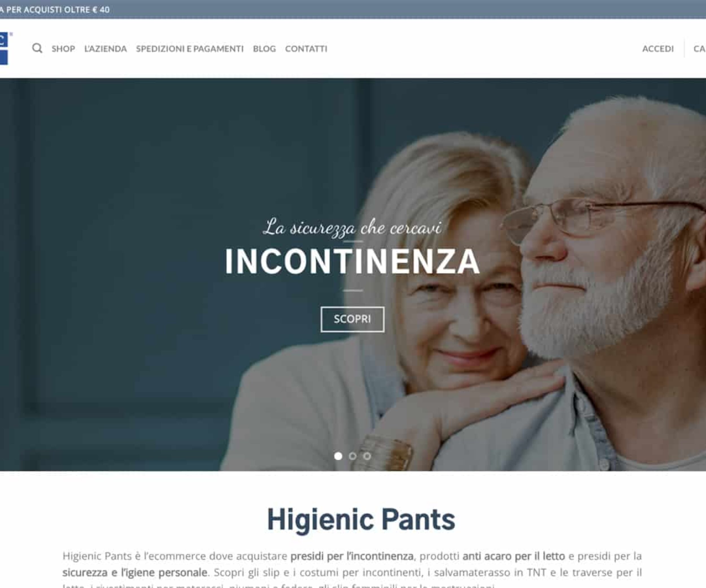The height and width of the screenshot is (588, 706).
Task: Open the CONTATTI page
Action: (x=306, y=49)
